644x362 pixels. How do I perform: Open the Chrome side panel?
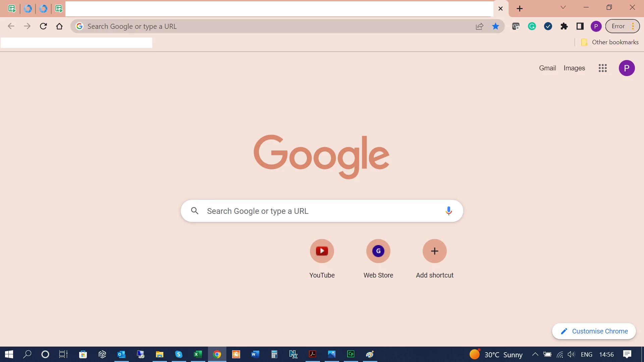point(580,26)
